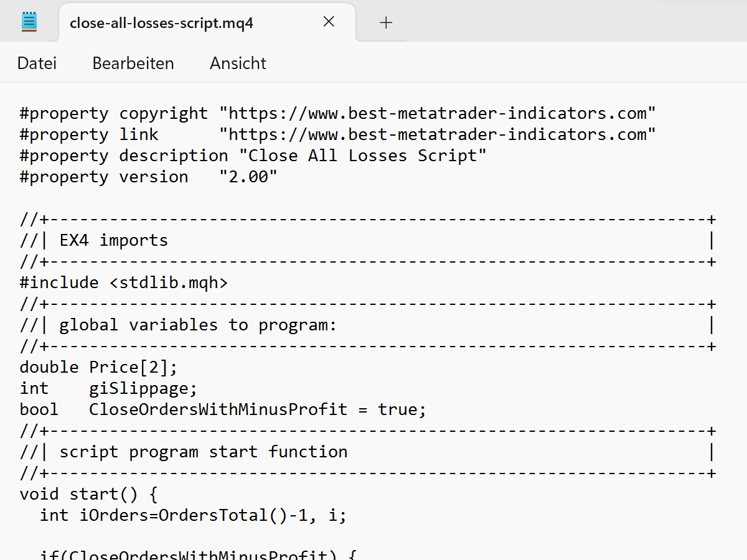Viewport: 747px width, 560px height.
Task: Open the Bearbeiten menu
Action: pyautogui.click(x=133, y=63)
